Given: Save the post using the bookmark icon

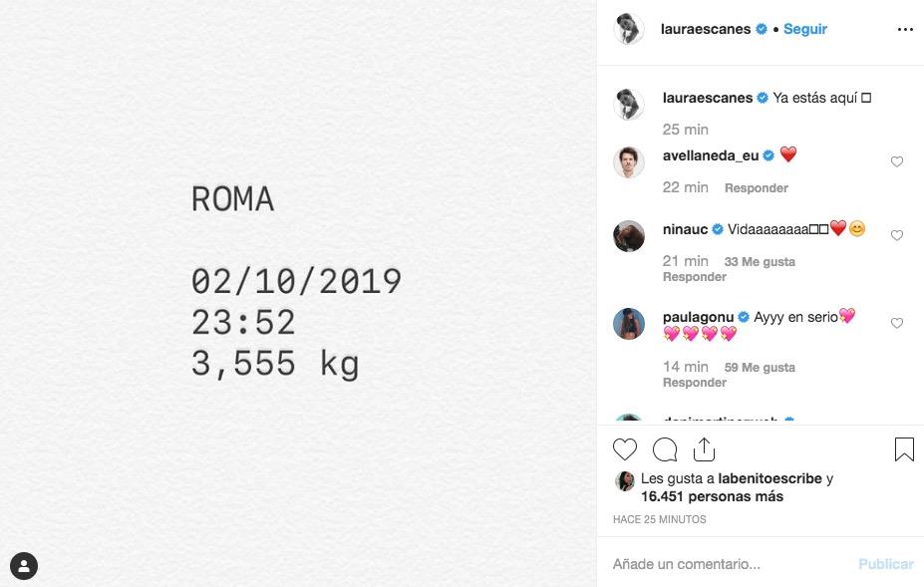Looking at the screenshot, I should point(904,449).
